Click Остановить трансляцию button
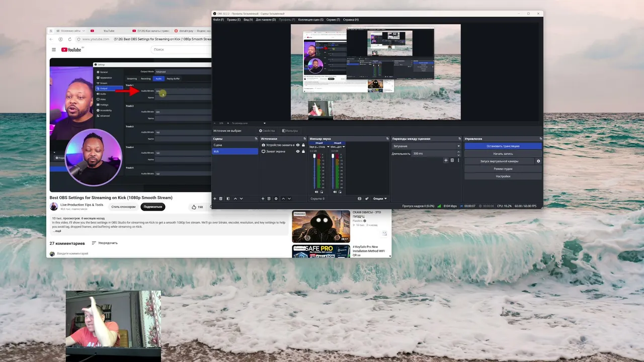 pyautogui.click(x=503, y=146)
